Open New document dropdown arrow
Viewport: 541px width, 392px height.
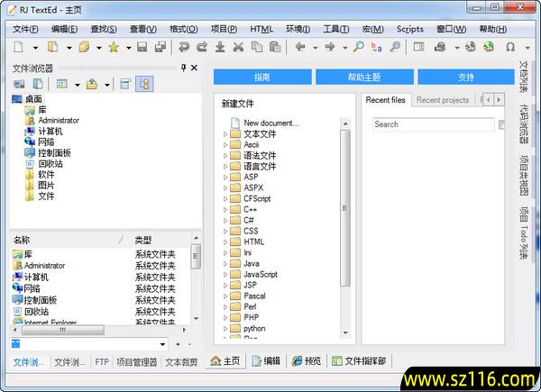(x=35, y=48)
